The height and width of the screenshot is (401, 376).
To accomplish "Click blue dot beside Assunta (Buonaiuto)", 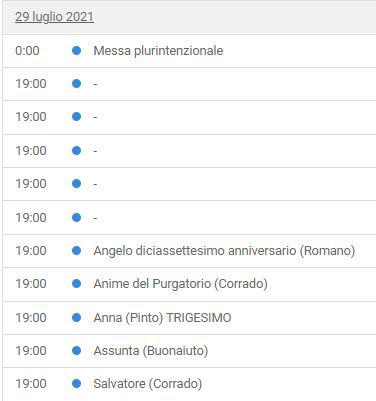I will coord(76,351).
